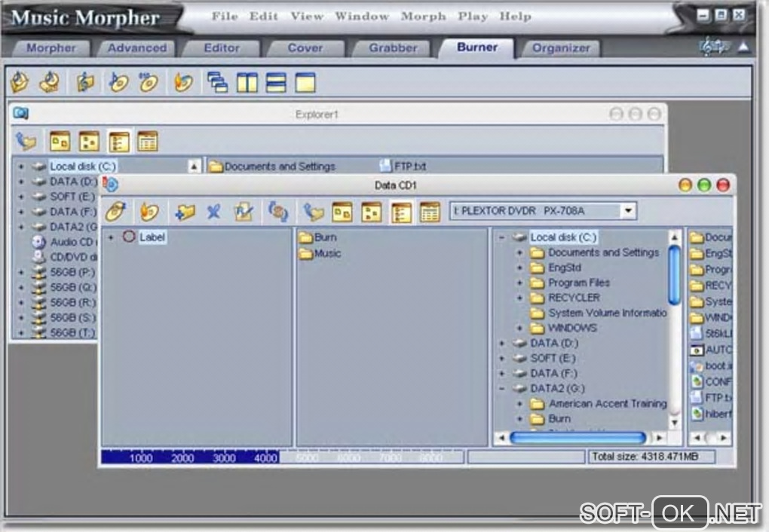The width and height of the screenshot is (769, 532).
Task: Open the PLEXTOR DVDR drive dropdown
Action: pos(628,211)
